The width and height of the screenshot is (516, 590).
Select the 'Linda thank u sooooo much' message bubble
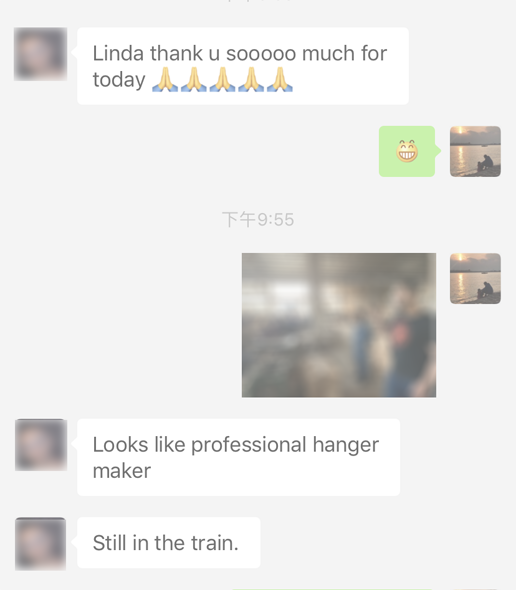[x=243, y=66]
